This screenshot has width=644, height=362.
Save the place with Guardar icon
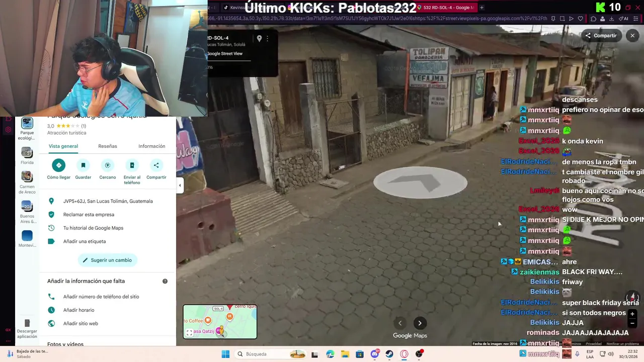83,165
